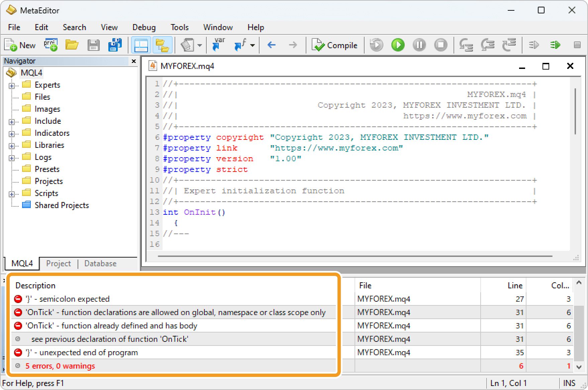Stop the running program
588x390 pixels.
pos(440,45)
